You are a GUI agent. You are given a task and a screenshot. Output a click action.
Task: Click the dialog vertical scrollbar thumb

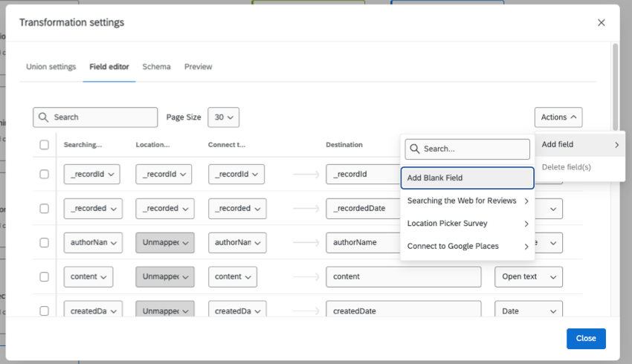[x=615, y=87]
